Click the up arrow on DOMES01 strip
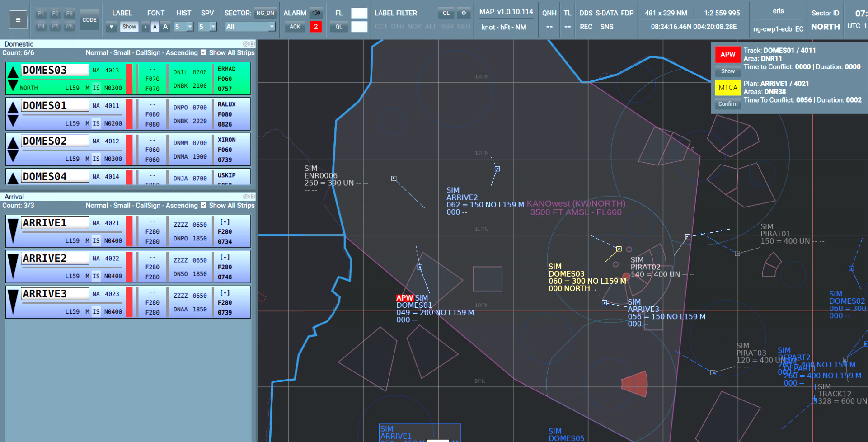868x442 pixels. (x=13, y=107)
